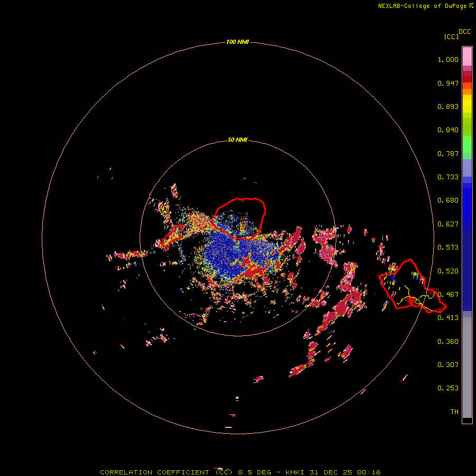
Task: Click the 0.893 value on the color scale
Action: tap(448, 106)
